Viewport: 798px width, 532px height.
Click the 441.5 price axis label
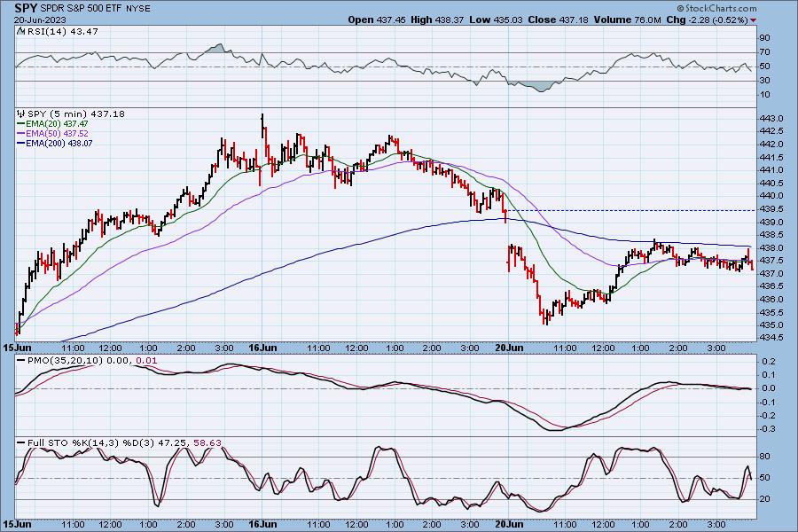(x=771, y=157)
